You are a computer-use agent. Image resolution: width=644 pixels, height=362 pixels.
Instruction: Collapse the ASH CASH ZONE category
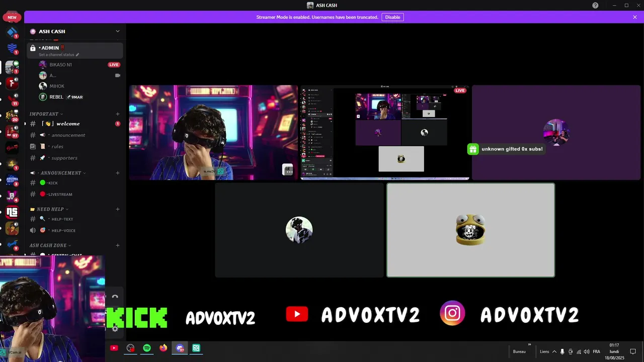pos(50,245)
